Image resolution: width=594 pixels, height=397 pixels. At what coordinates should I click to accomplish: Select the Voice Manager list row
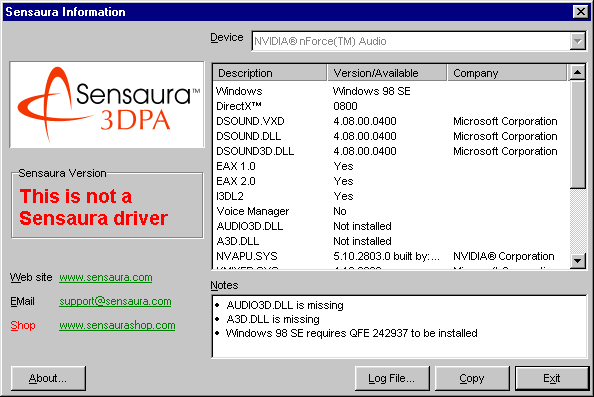391,211
